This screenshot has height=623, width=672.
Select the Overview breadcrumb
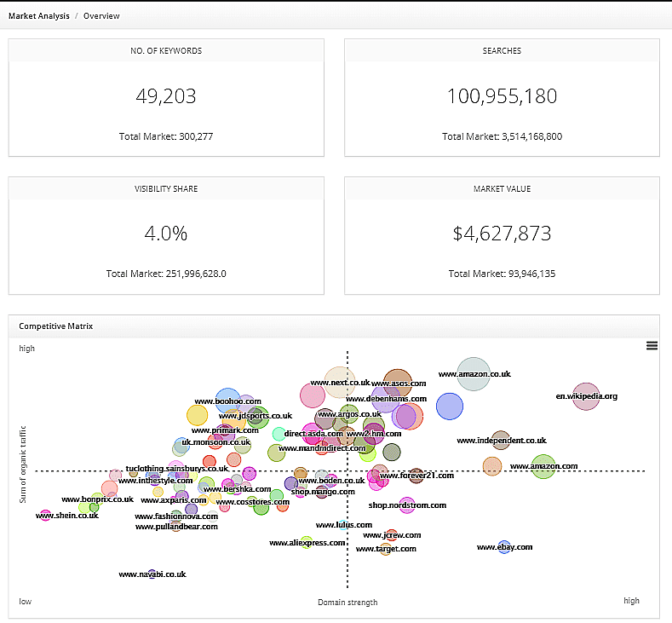(x=101, y=16)
